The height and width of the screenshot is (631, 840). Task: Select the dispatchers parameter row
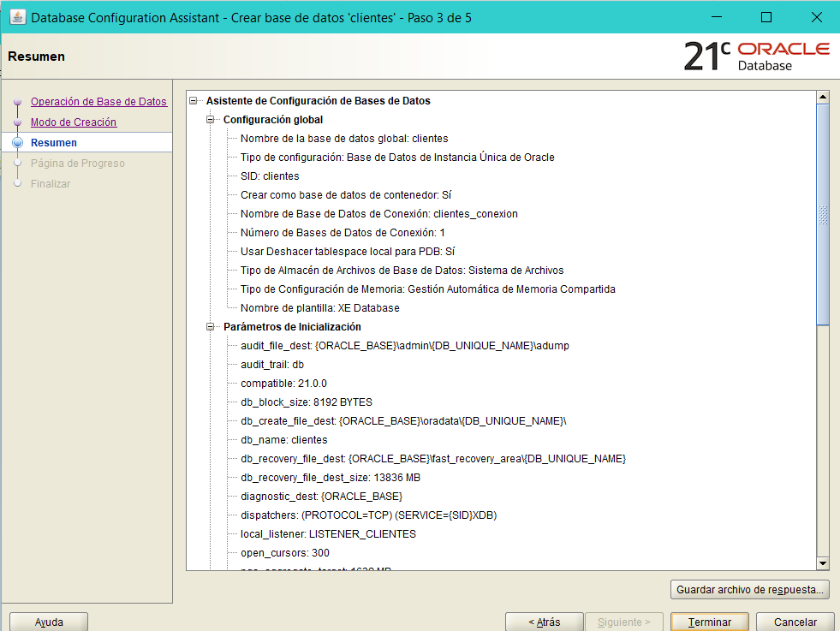point(368,515)
